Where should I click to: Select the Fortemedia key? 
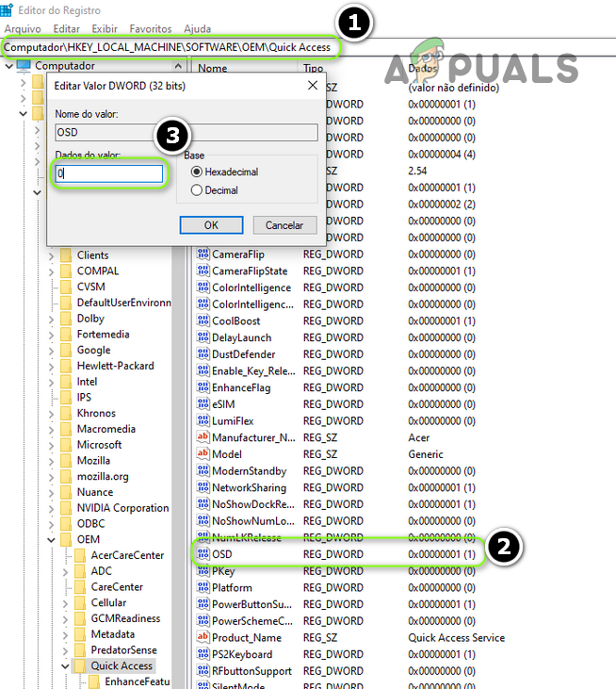pos(104,334)
